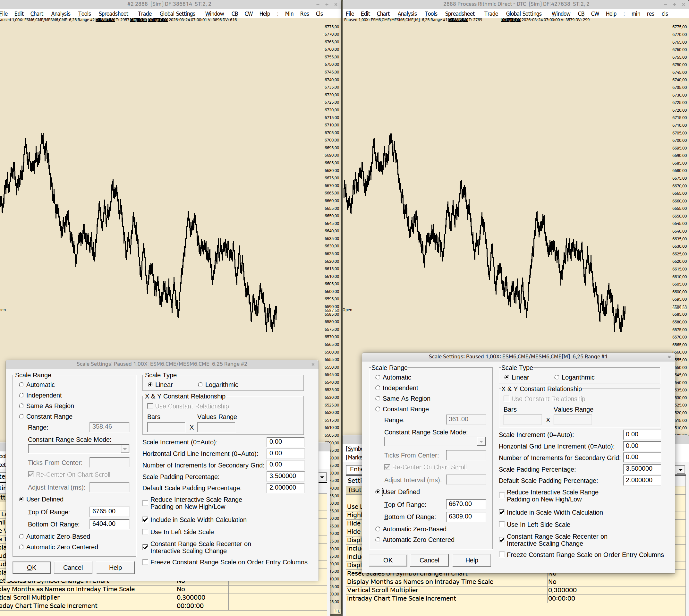Click Default Scale Padding Percentage field, right dialog
Screen dimensions: 689x616
coord(642,480)
